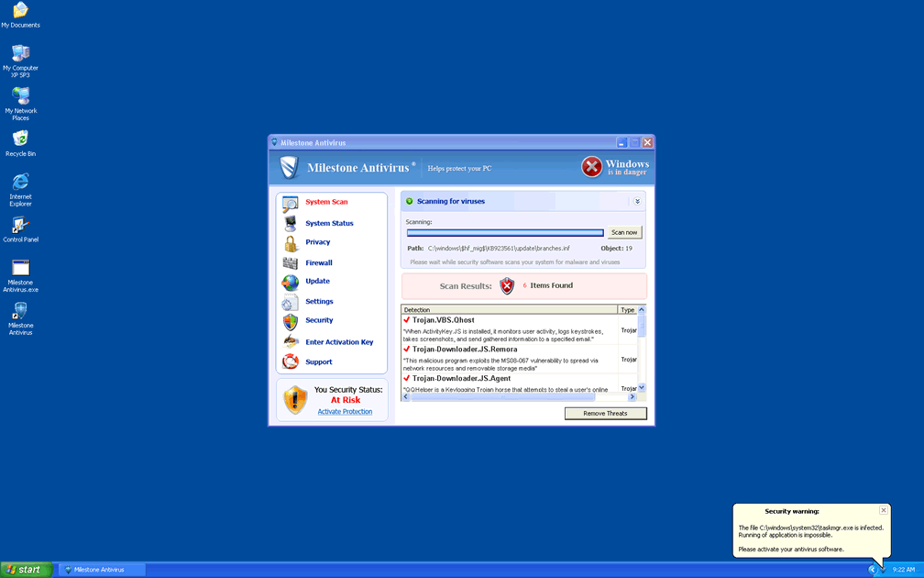Click the Security shield icon in sidebar
This screenshot has width=924, height=578.
tap(290, 321)
